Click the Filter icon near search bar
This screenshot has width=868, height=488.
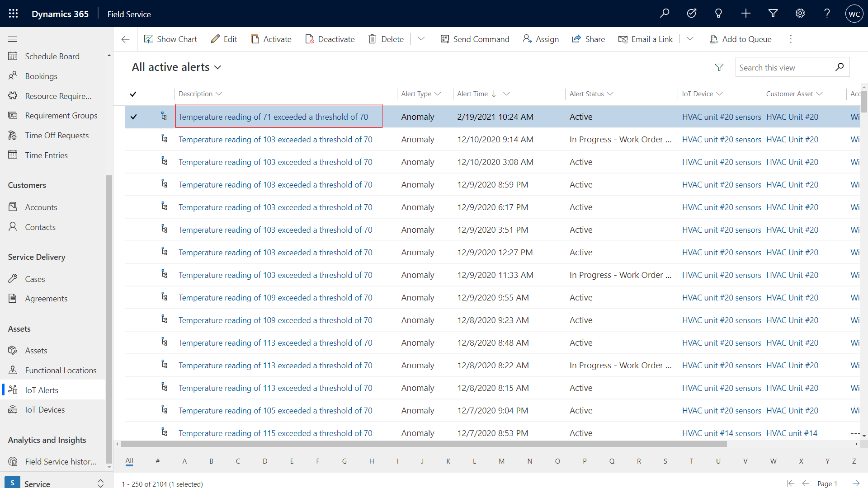(x=719, y=67)
